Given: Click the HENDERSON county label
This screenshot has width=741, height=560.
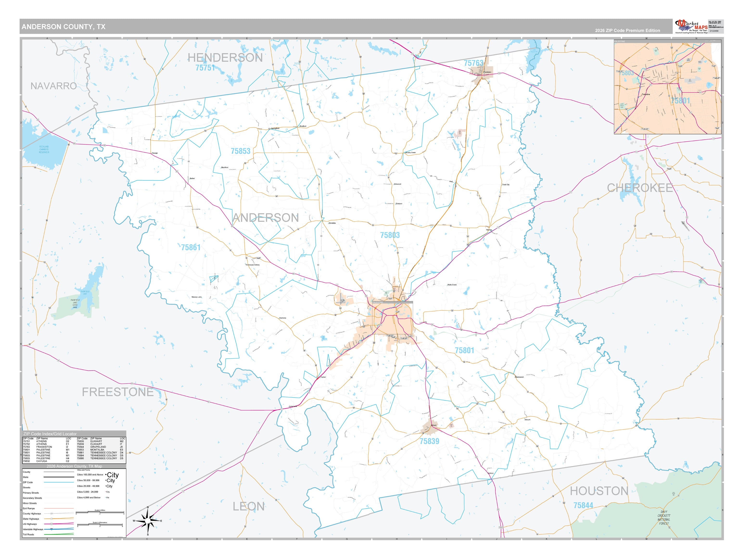Looking at the screenshot, I should click(225, 58).
